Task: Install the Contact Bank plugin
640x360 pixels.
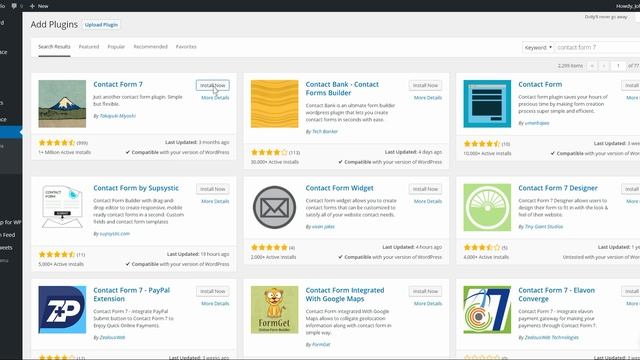Action: (425, 85)
